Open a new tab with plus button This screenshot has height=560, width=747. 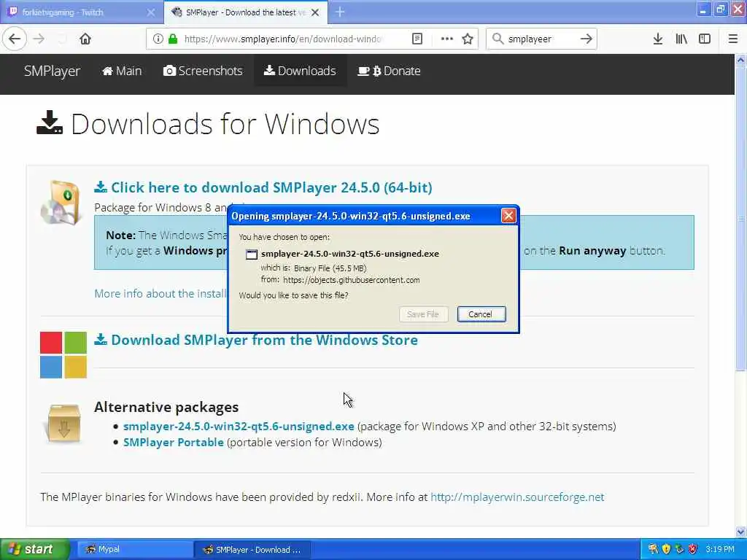click(x=340, y=12)
